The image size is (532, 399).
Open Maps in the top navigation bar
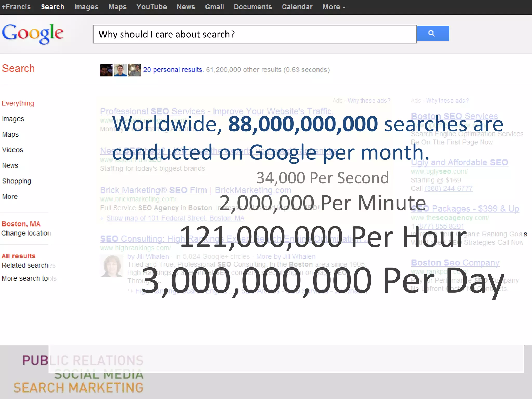[x=117, y=7]
